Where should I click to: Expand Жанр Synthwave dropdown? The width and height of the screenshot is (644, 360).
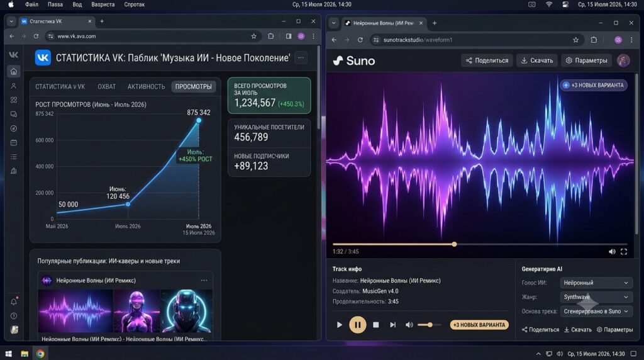pyautogui.click(x=596, y=296)
